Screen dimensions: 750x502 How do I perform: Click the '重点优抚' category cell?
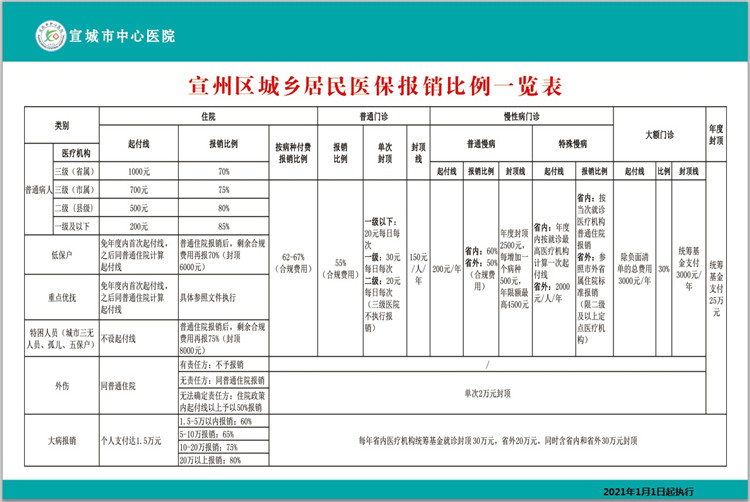point(62,297)
